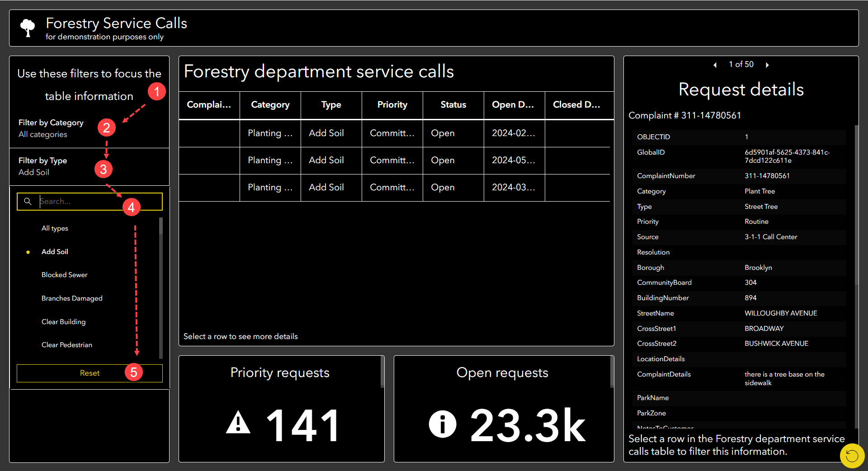The image size is (868, 471).
Task: Select the row opened 2024-05
Action: click(x=395, y=160)
